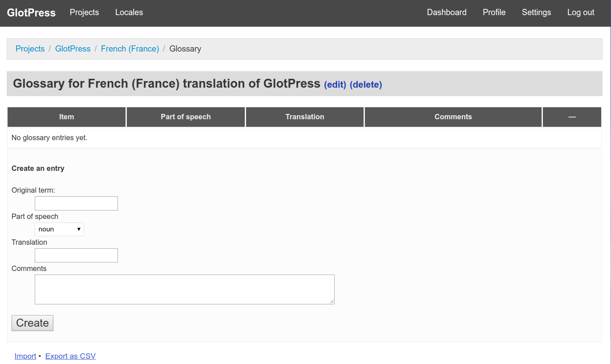Screen dimensions: 611x364
Task: Log out of GlotPress
Action: [580, 12]
